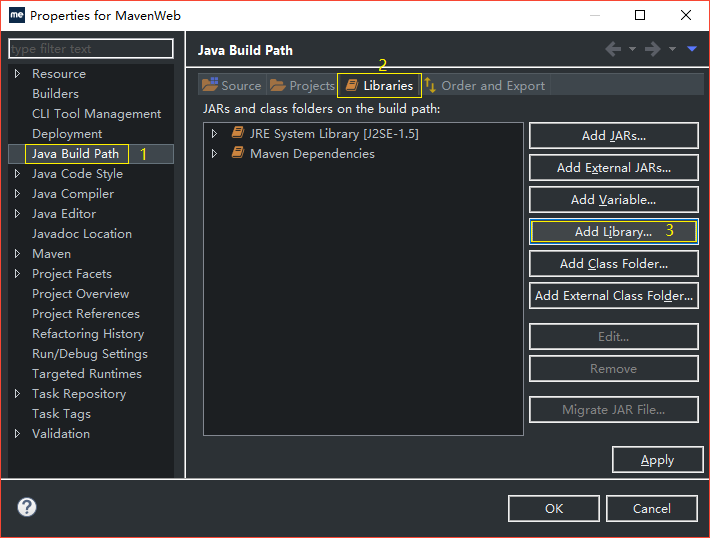
Task: Click the help question mark icon
Action: coord(27,507)
